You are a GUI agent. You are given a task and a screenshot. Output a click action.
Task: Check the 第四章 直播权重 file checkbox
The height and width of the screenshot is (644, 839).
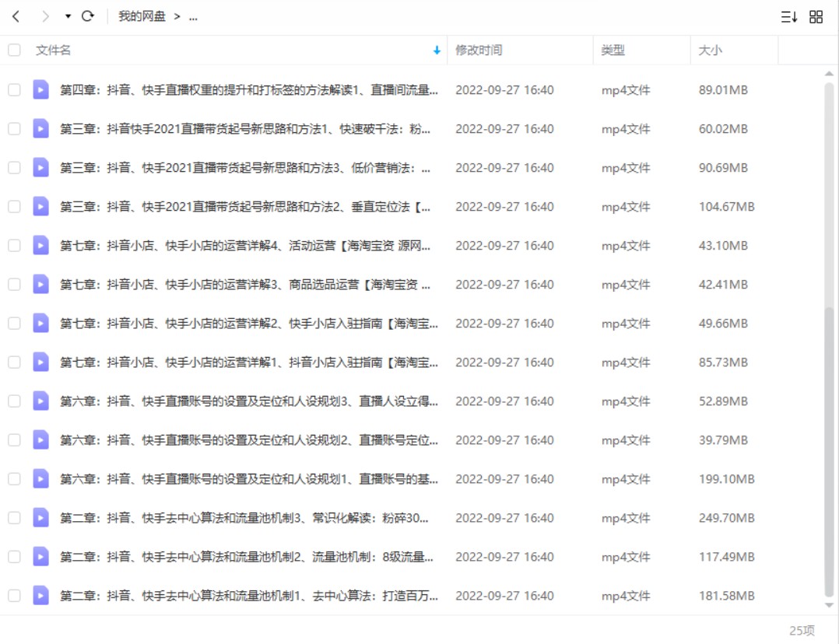(15, 90)
